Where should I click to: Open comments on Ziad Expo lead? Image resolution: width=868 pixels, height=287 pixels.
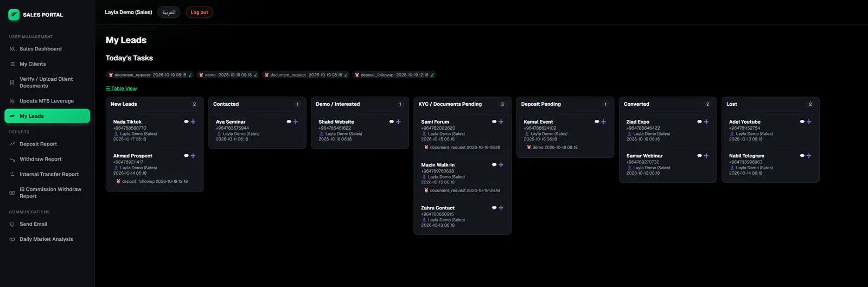pos(699,122)
